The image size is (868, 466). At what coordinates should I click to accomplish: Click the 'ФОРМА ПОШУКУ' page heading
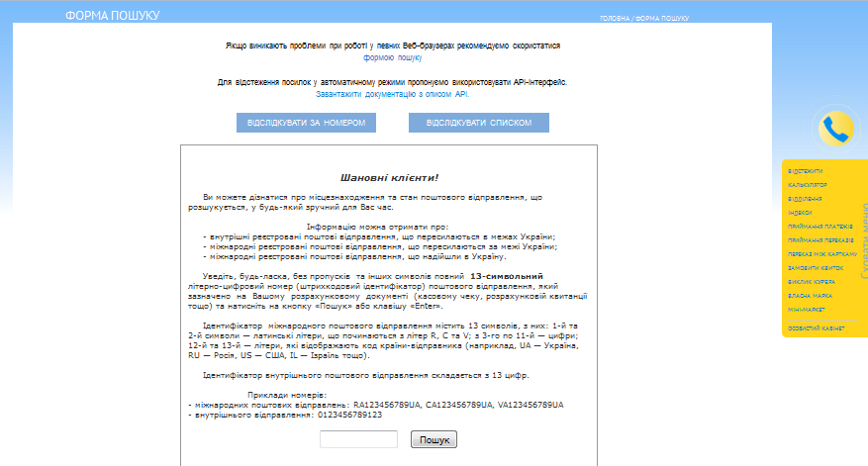(113, 16)
